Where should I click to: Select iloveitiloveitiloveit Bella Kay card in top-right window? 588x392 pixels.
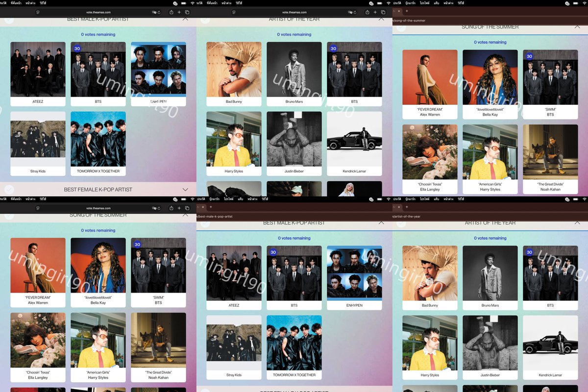tap(490, 84)
